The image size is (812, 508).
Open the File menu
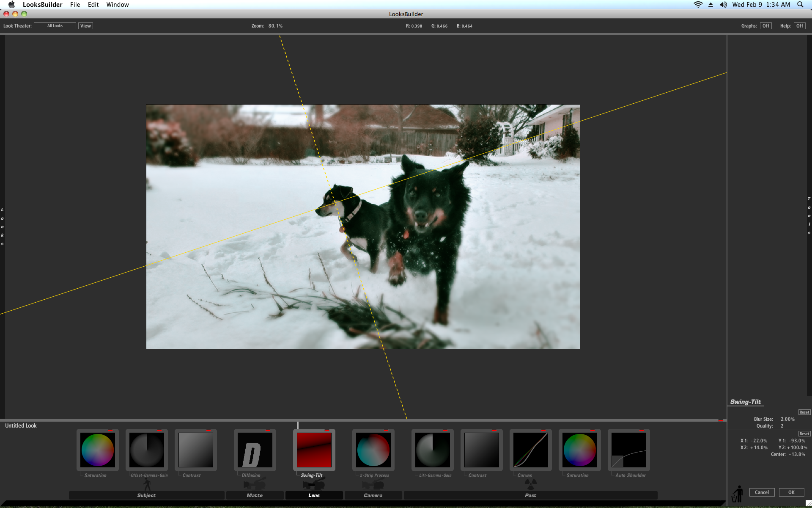click(x=75, y=4)
